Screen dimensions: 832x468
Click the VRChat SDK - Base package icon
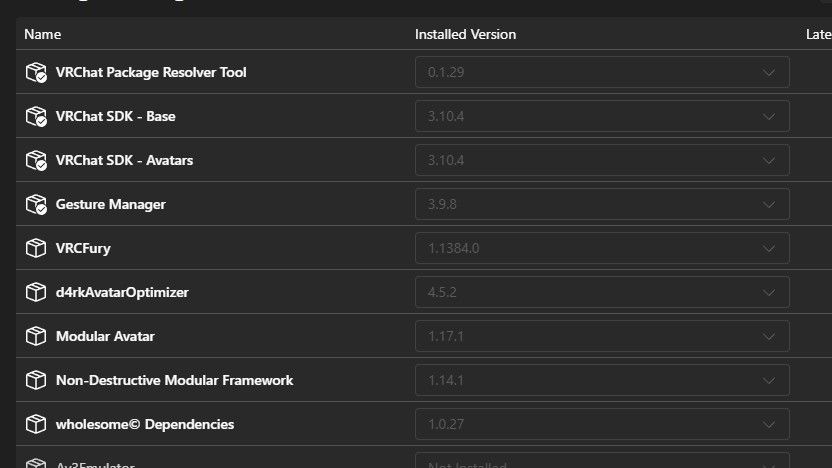(x=36, y=116)
